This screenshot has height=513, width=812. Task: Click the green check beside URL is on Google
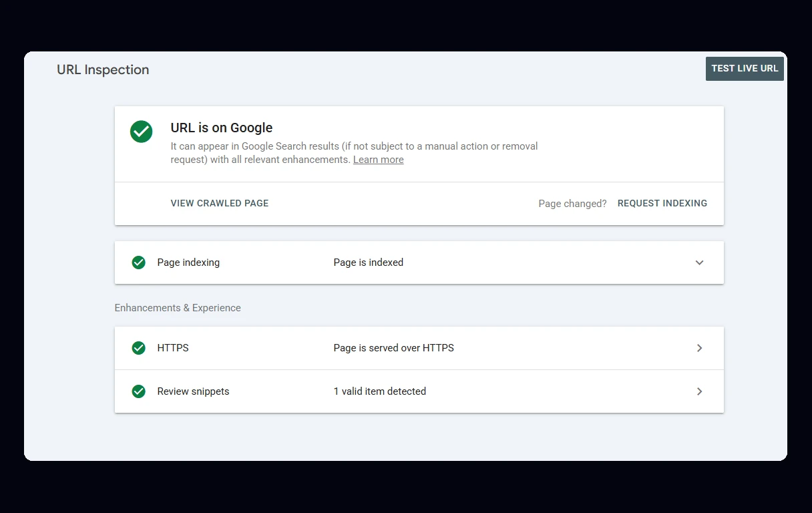point(141,132)
